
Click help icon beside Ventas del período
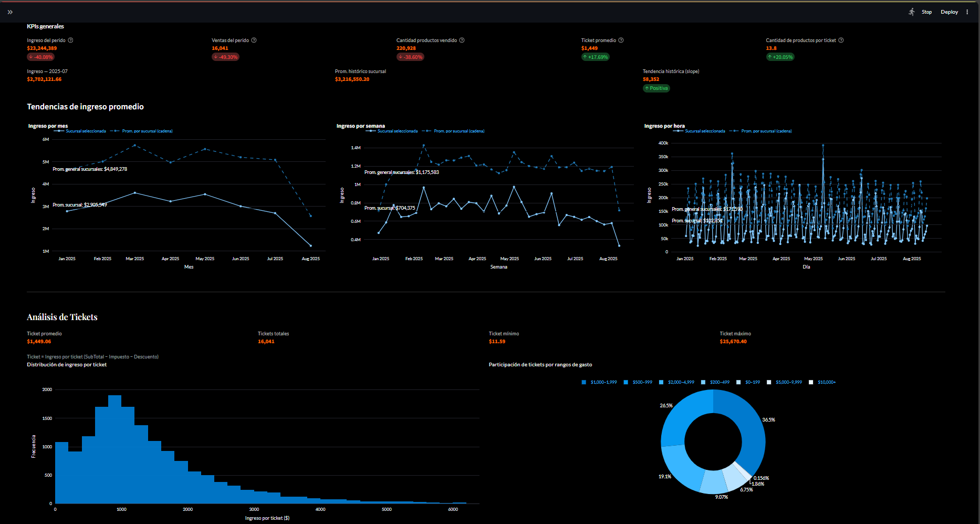[x=254, y=40]
